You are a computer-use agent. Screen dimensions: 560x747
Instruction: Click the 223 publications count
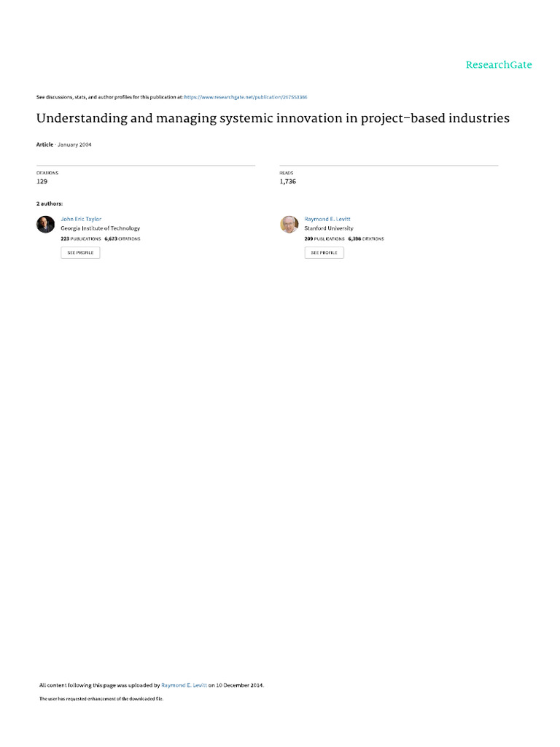coord(80,239)
